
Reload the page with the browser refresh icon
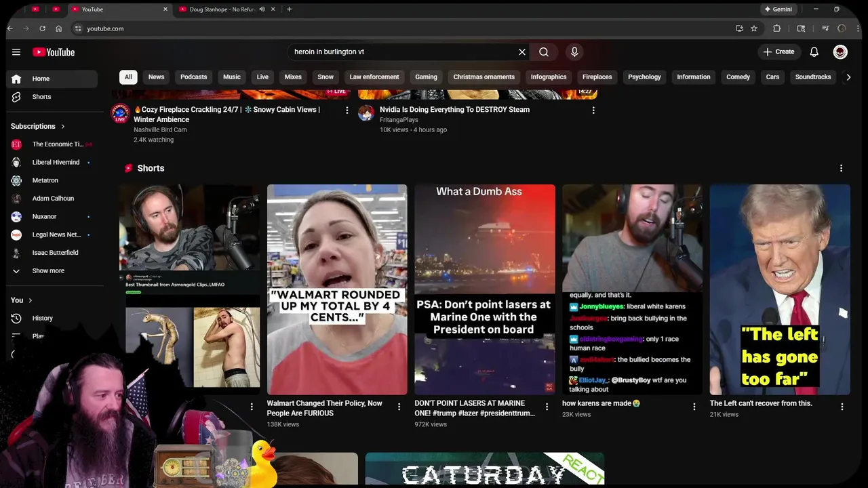click(42, 28)
